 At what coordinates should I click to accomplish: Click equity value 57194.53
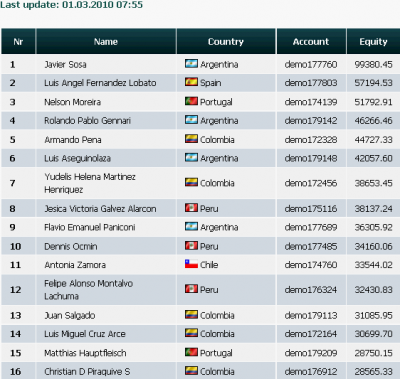point(373,83)
